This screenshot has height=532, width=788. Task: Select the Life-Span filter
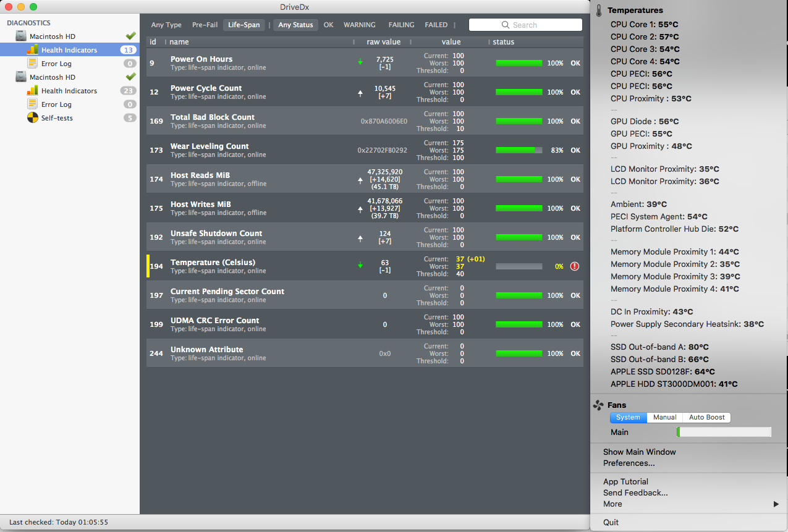(x=244, y=25)
